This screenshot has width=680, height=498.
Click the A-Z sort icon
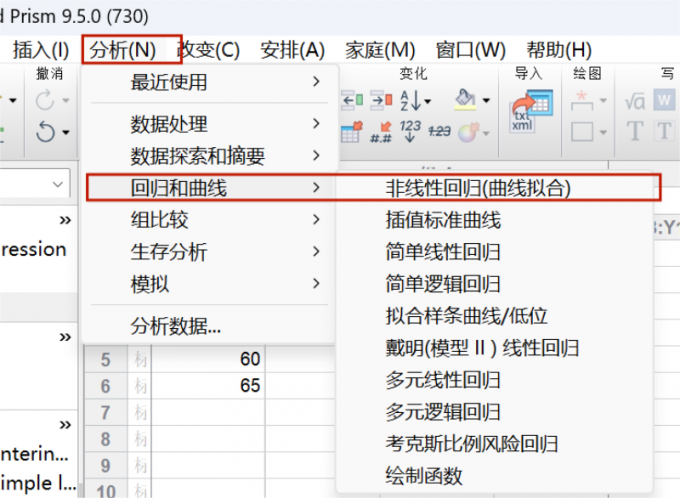410,101
